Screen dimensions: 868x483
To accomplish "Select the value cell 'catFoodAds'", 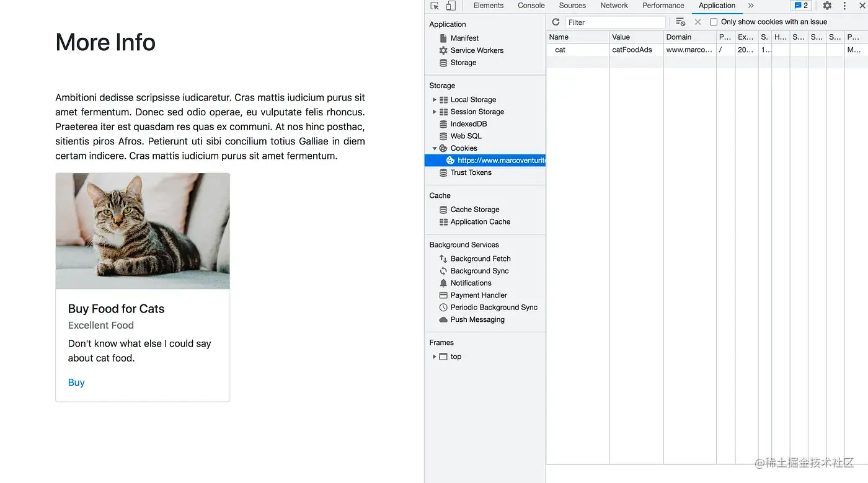I will [x=637, y=50].
